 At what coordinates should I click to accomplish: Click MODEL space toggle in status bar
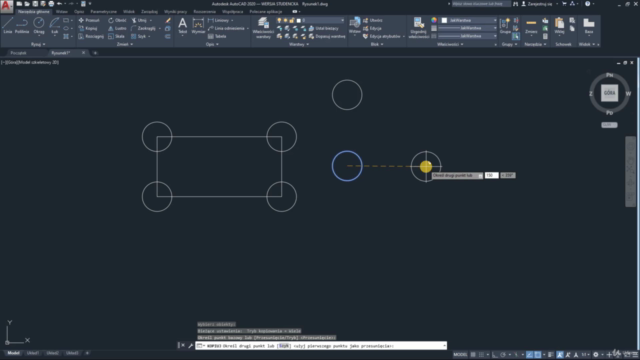click(x=460, y=354)
